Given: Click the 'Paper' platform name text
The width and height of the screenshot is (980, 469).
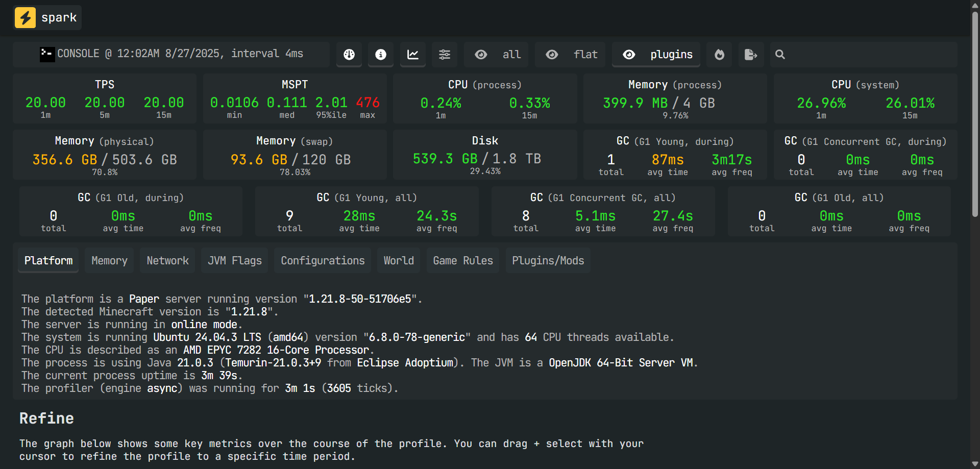Looking at the screenshot, I should 144,299.
